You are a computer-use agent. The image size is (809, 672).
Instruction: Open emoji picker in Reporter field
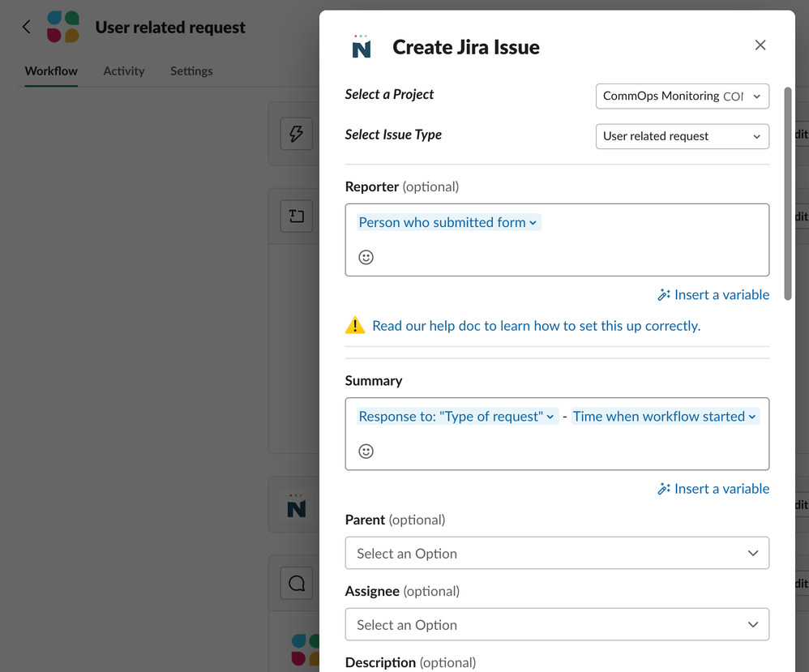tap(366, 257)
